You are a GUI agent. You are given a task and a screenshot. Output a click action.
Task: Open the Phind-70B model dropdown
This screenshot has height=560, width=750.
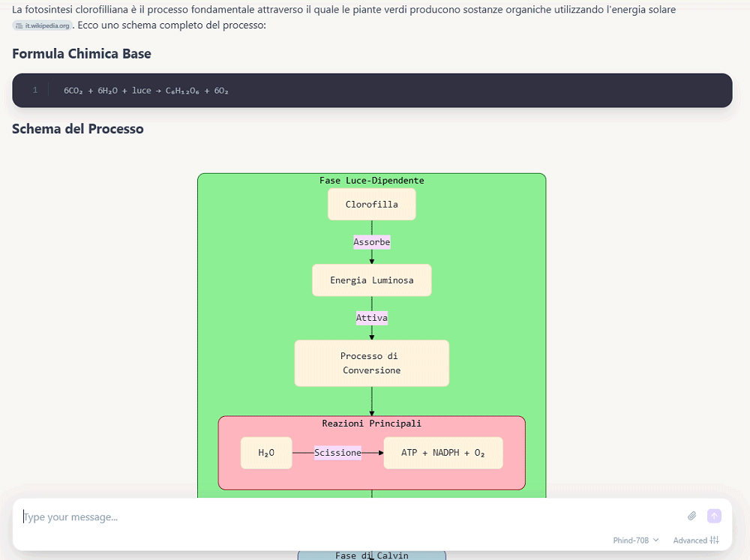coord(636,540)
